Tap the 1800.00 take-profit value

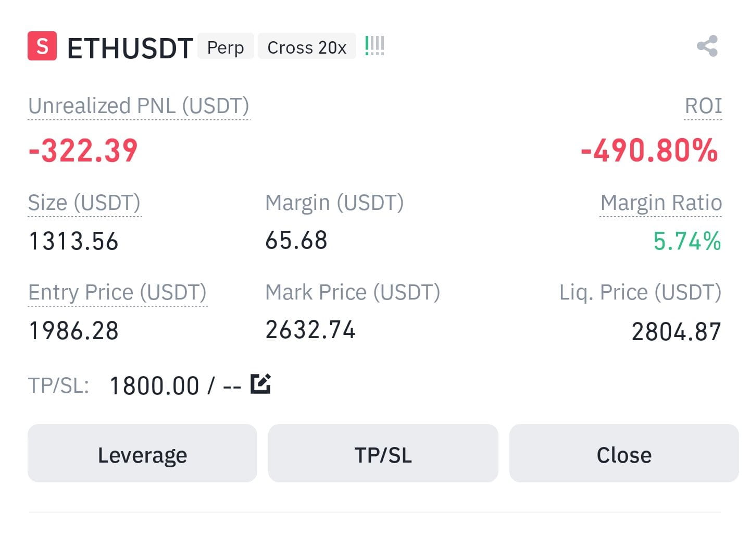point(154,386)
